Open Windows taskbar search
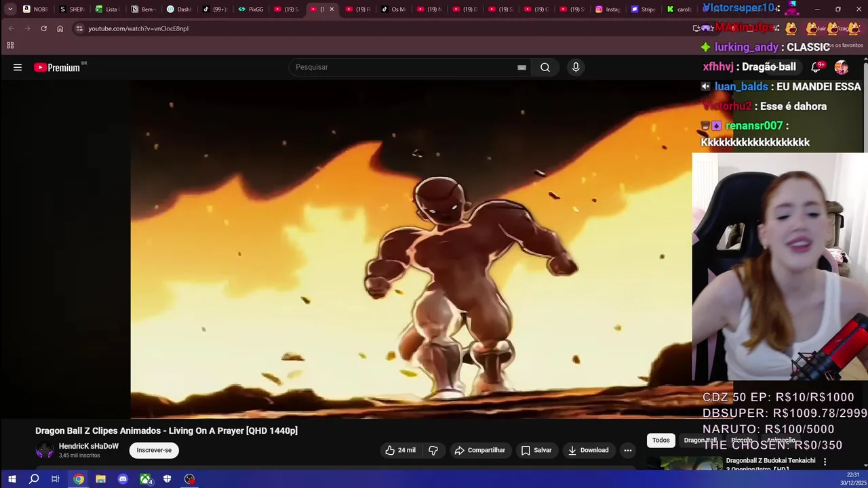 point(34,479)
